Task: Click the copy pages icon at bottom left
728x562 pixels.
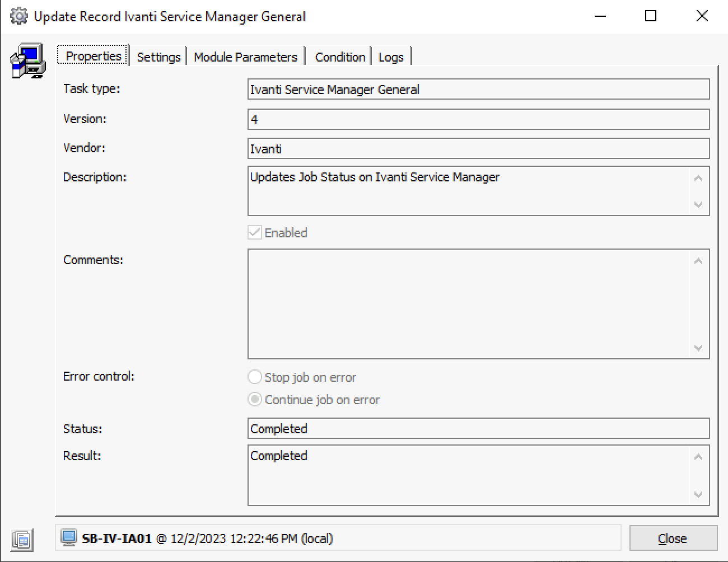Action: 22,540
